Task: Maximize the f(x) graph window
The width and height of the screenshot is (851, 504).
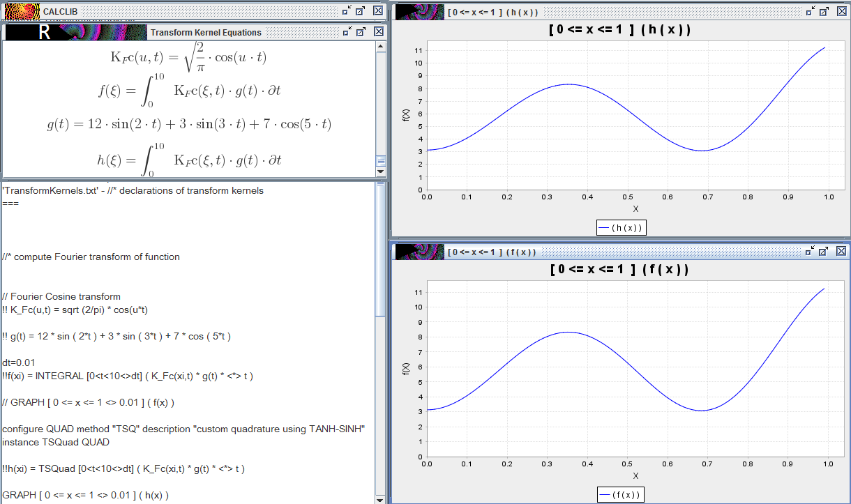Action: click(824, 251)
